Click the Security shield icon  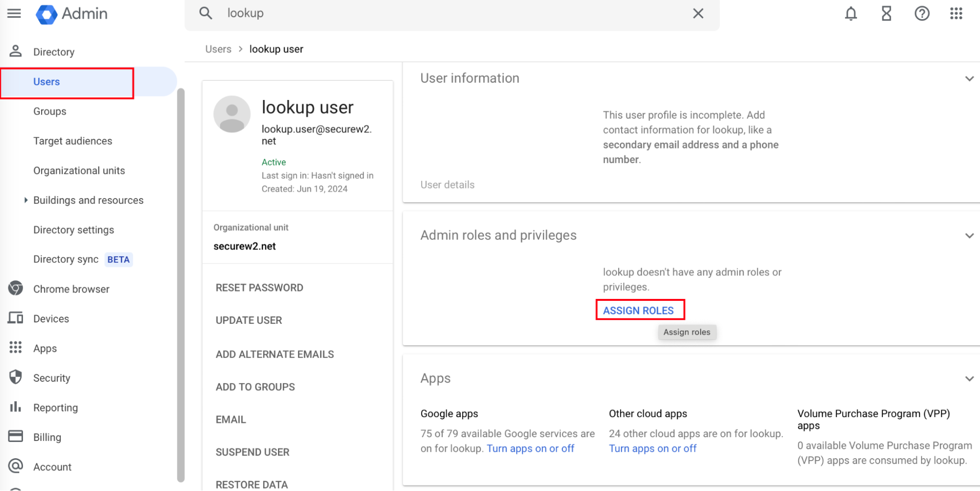pyautogui.click(x=16, y=377)
